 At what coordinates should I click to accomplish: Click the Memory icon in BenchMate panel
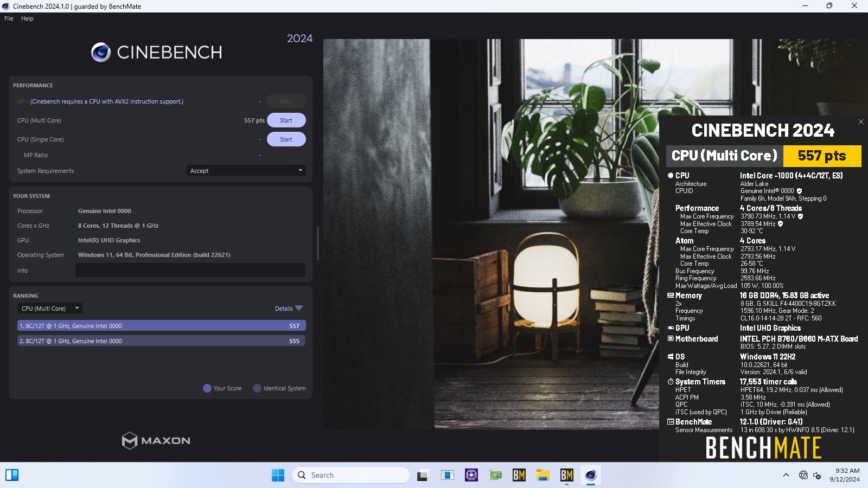[x=671, y=296]
